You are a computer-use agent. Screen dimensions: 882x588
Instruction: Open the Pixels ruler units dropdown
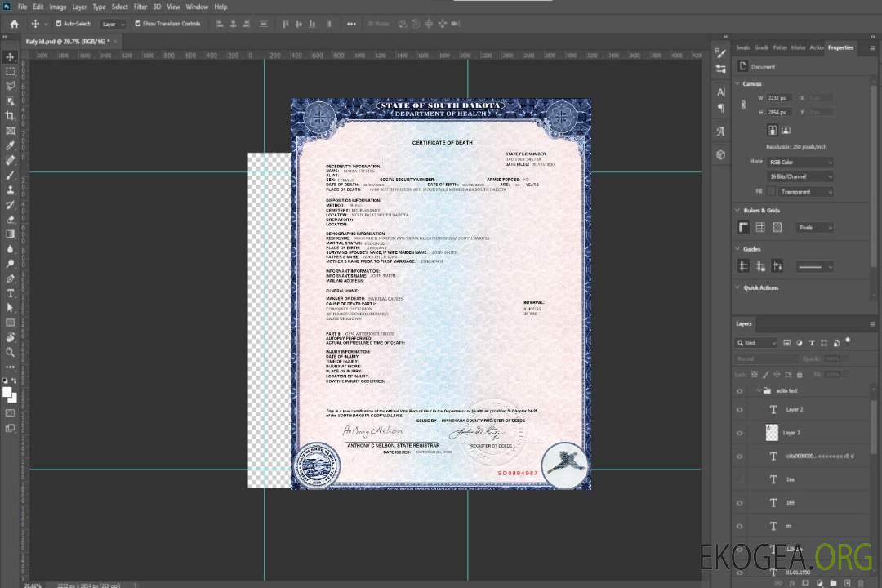(x=815, y=227)
